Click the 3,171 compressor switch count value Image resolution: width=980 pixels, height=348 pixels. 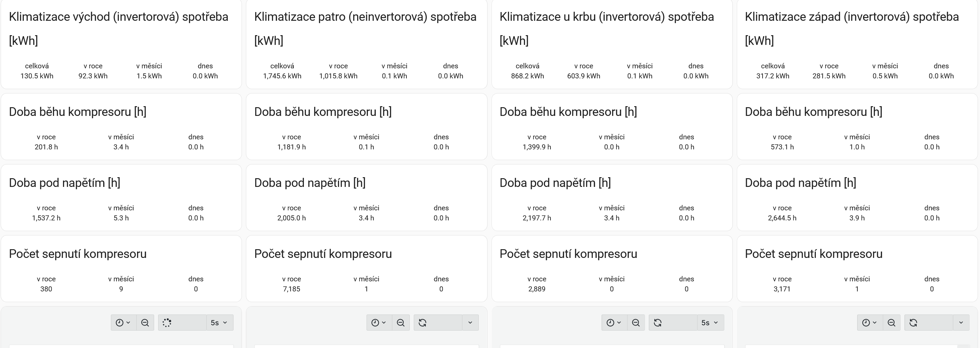point(782,289)
